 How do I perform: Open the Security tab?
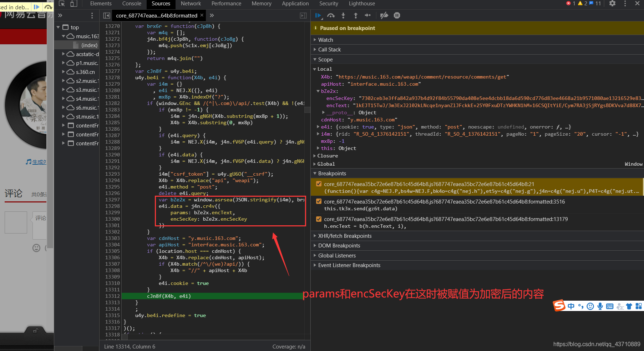(x=329, y=4)
